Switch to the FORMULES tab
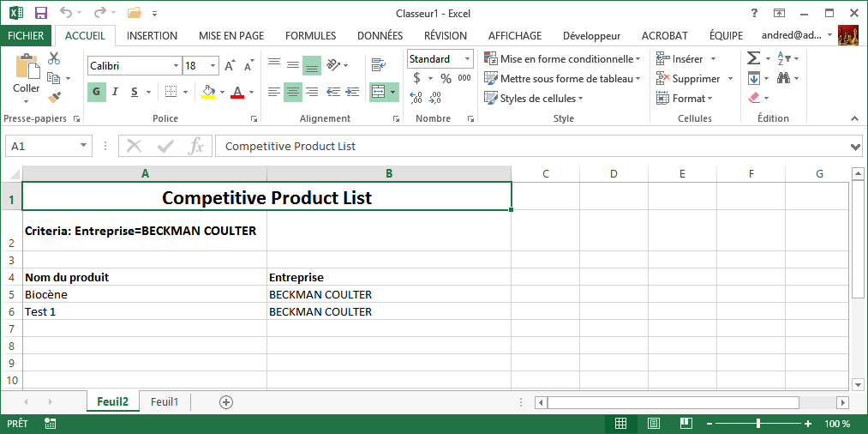This screenshot has height=434, width=868. 310,35
